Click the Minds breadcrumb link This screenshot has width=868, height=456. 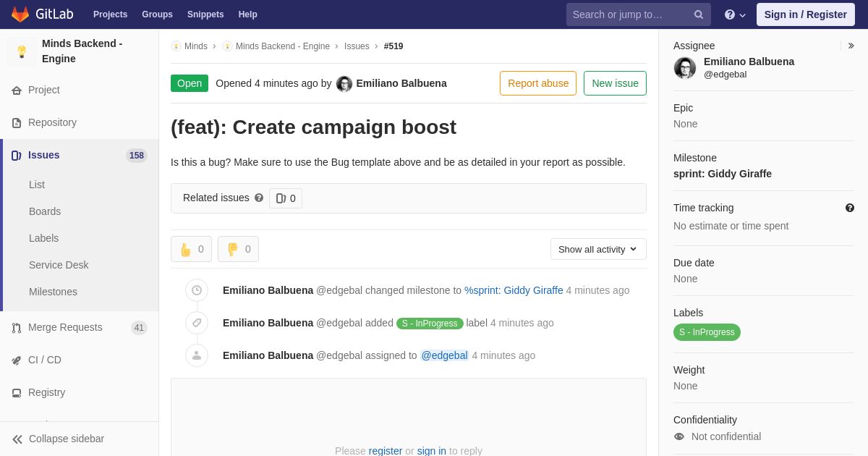tap(196, 46)
